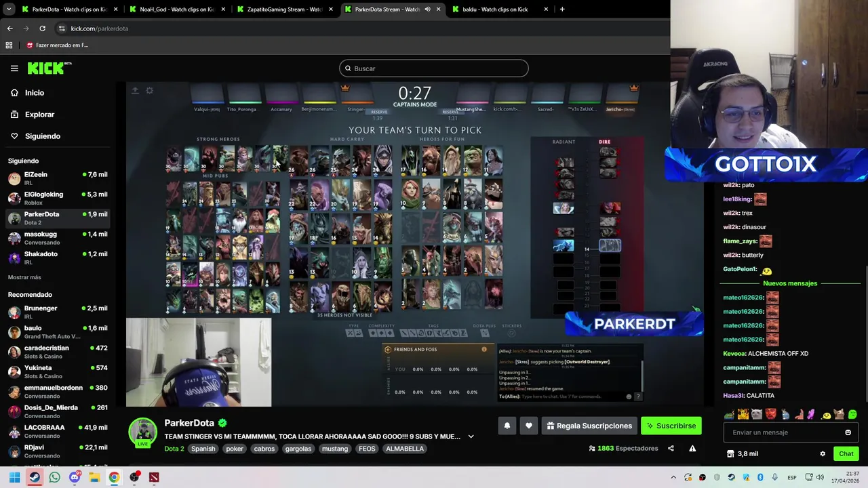Enable notifications with the bell icon
The image size is (868, 488).
coord(507,426)
